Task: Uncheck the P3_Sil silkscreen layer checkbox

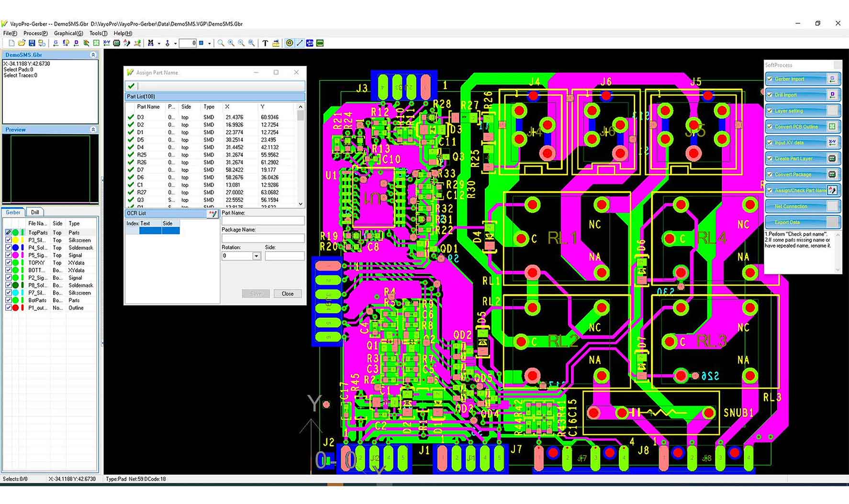Action: 8,240
